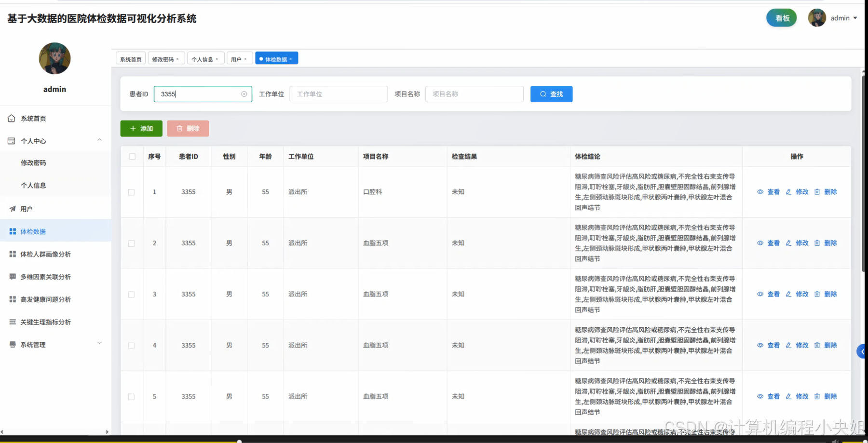Image resolution: width=868 pixels, height=443 pixels.
Task: Open 高发健康问题分析 in the sidebar menu
Action: pyautogui.click(x=45, y=299)
